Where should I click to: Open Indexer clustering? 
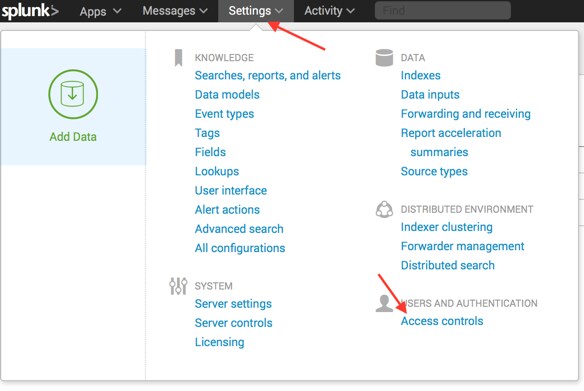pyautogui.click(x=447, y=227)
